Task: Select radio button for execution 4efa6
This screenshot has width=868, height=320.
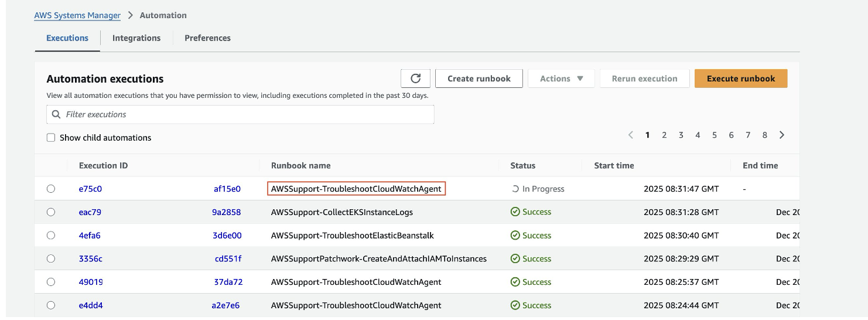Action: pos(51,236)
